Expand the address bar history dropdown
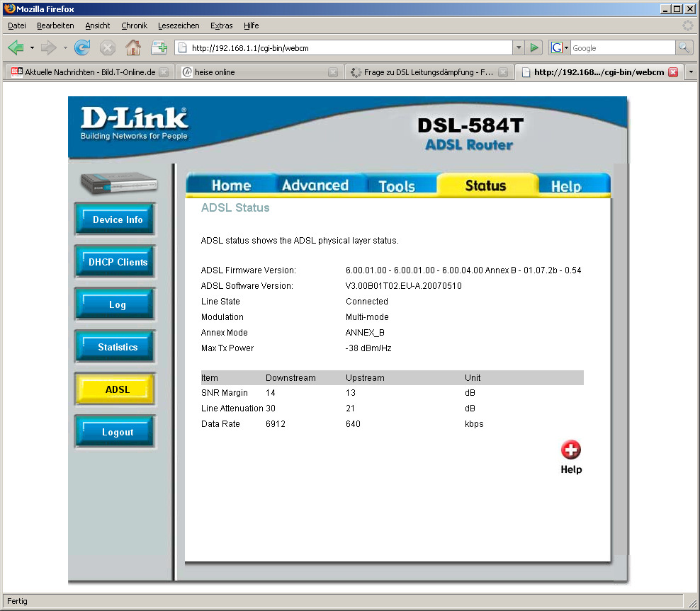The width and height of the screenshot is (700, 611). pyautogui.click(x=519, y=47)
